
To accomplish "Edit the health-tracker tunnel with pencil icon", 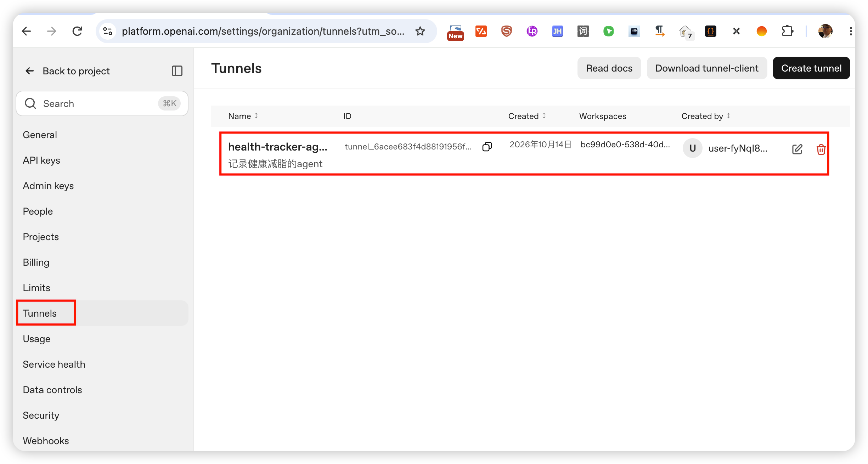I will click(797, 149).
